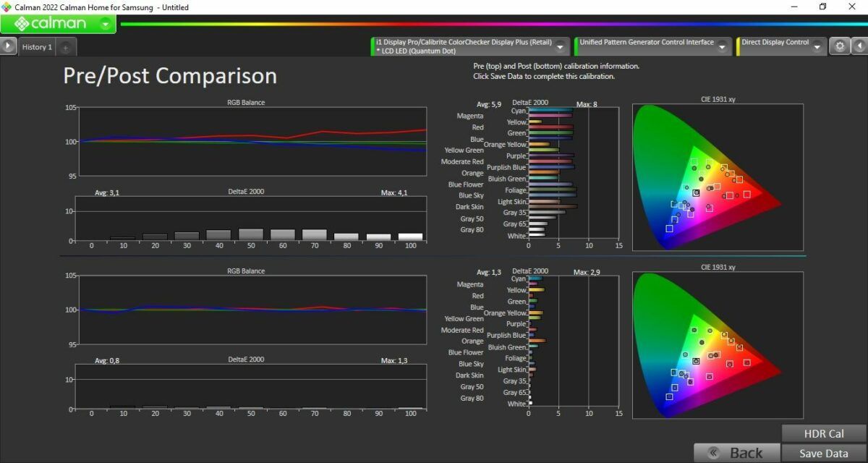Click the post-calibration CIE 1931 xy chart
The image size is (868, 463).
718,345
